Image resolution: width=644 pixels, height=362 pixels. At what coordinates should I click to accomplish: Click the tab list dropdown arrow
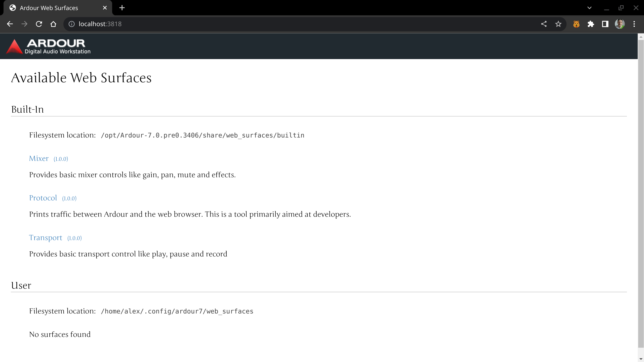[x=589, y=8]
